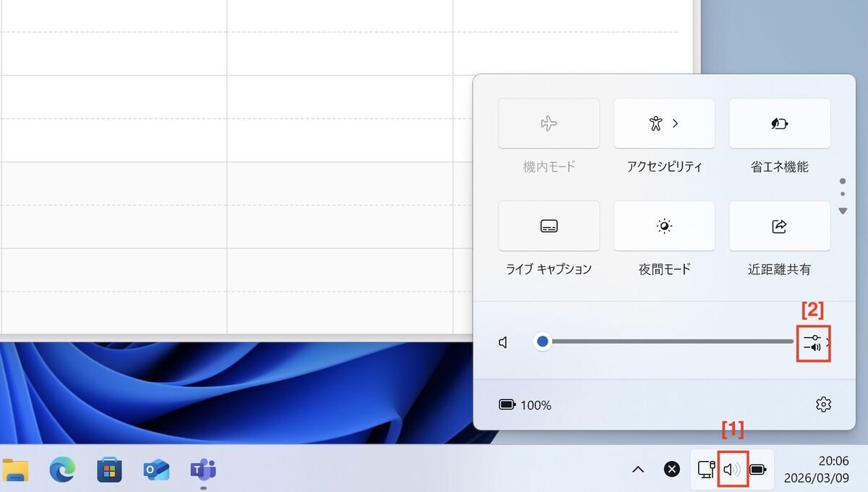Open the sound output selector icon

(x=814, y=342)
